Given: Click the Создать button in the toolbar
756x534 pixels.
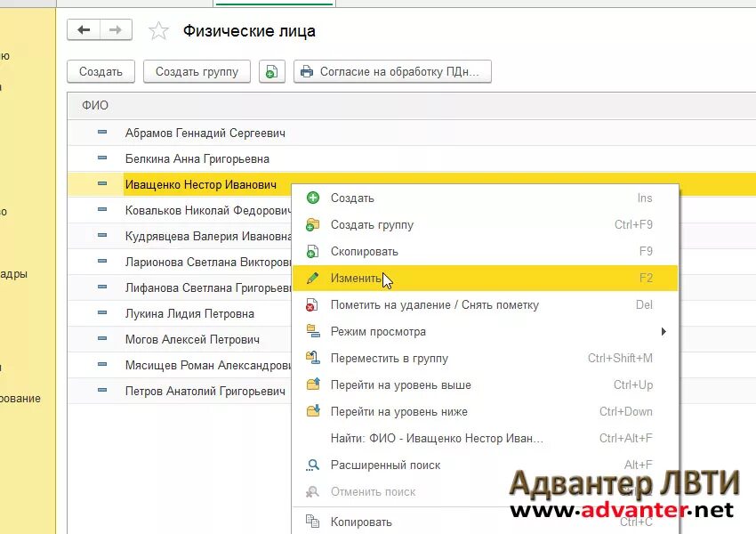Looking at the screenshot, I should pos(101,71).
